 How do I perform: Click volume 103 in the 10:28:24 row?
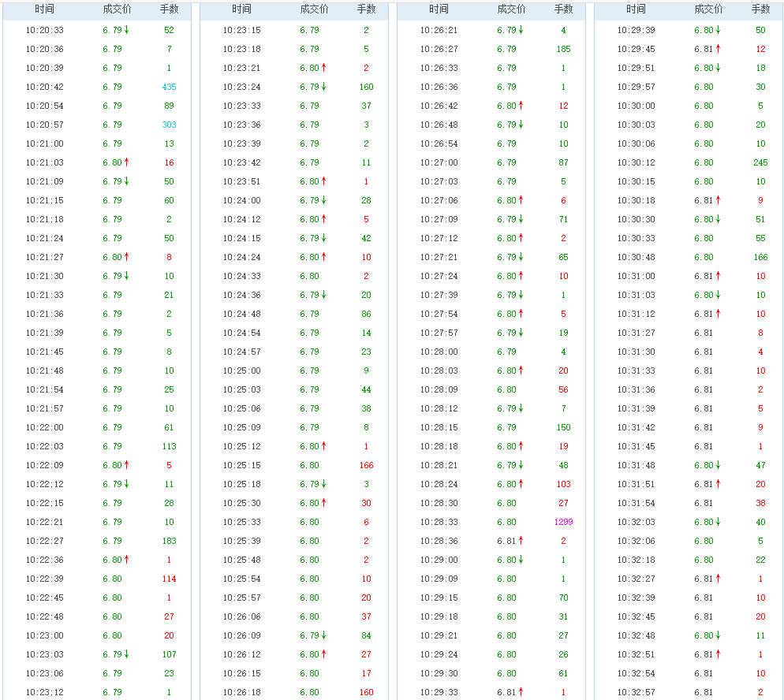tap(563, 484)
